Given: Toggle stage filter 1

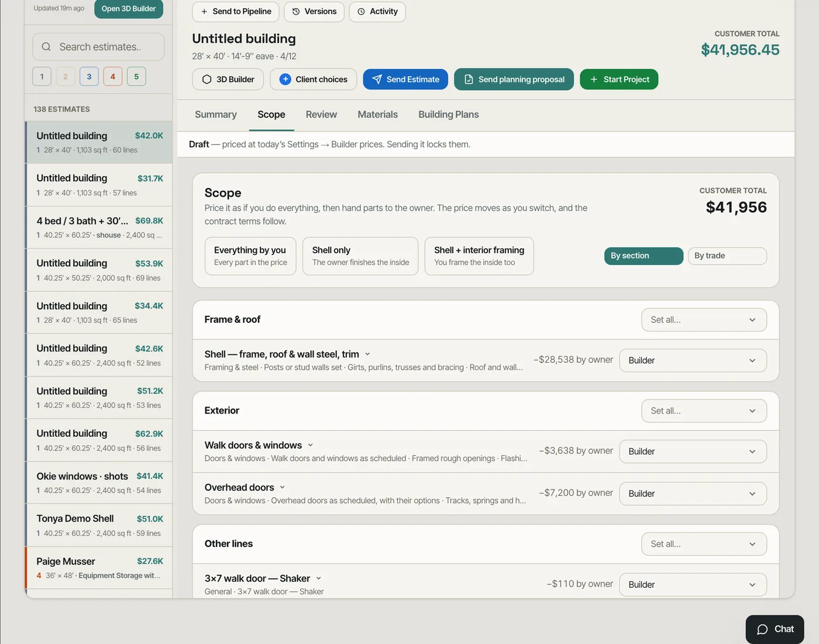Looking at the screenshot, I should [x=42, y=77].
